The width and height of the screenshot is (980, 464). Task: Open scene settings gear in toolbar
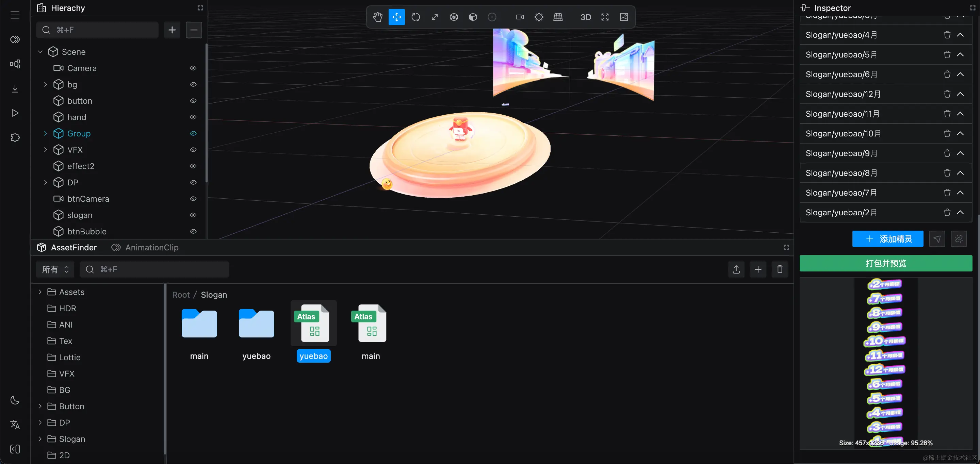coord(539,17)
